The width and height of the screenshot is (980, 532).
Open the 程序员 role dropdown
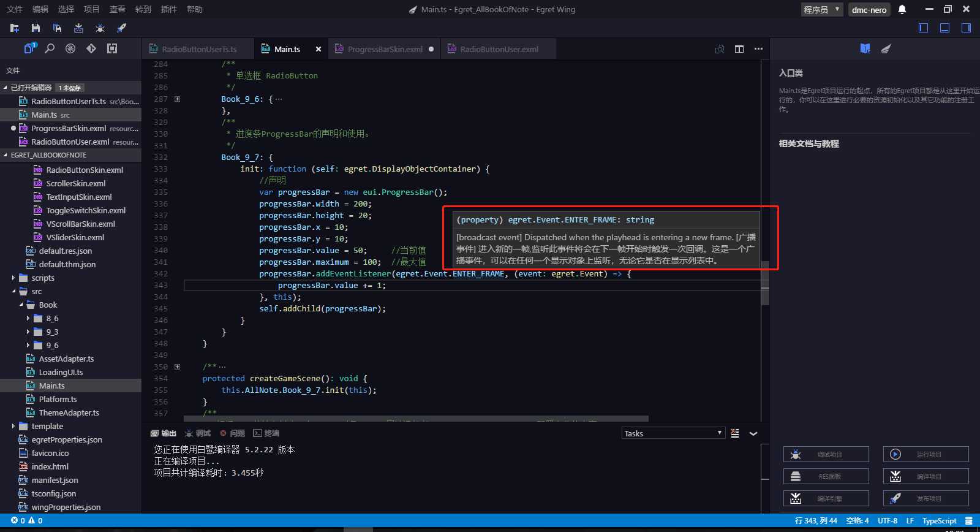coord(822,9)
